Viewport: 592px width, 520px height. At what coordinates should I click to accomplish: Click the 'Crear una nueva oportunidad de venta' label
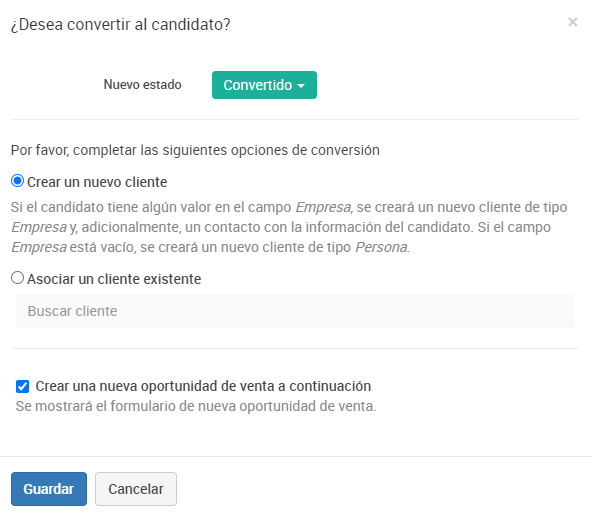203,386
